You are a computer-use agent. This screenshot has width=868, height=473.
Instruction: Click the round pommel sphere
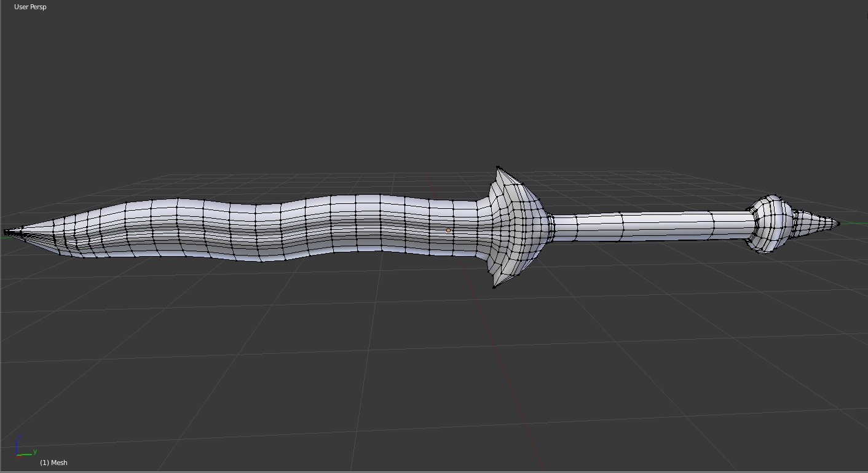pyautogui.click(x=771, y=222)
